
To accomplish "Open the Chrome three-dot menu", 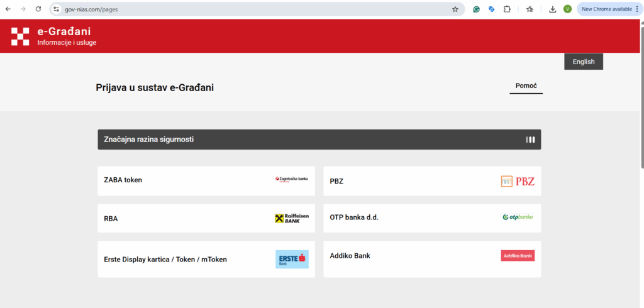I will (638, 9).
